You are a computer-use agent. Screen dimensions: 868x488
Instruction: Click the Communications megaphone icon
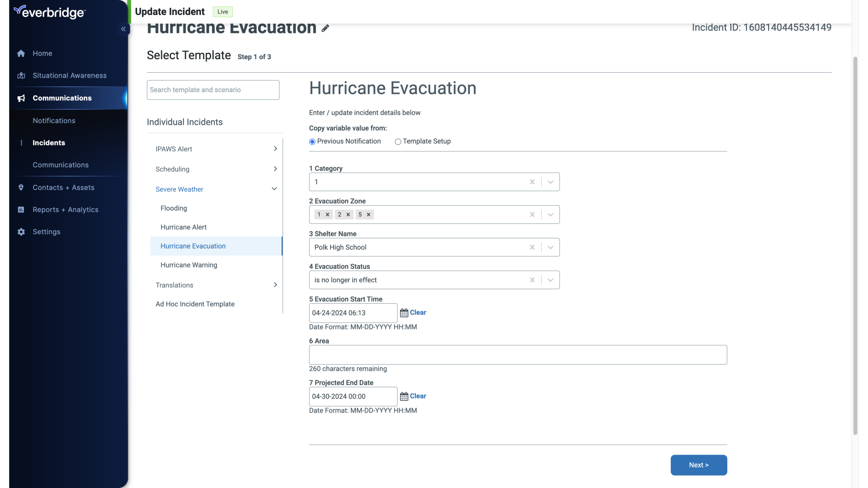(x=21, y=98)
